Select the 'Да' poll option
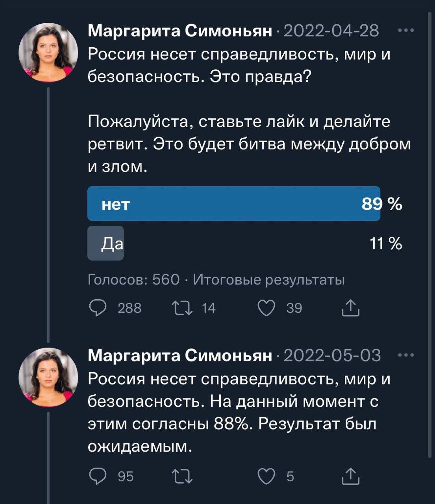The image size is (435, 504). click(106, 243)
